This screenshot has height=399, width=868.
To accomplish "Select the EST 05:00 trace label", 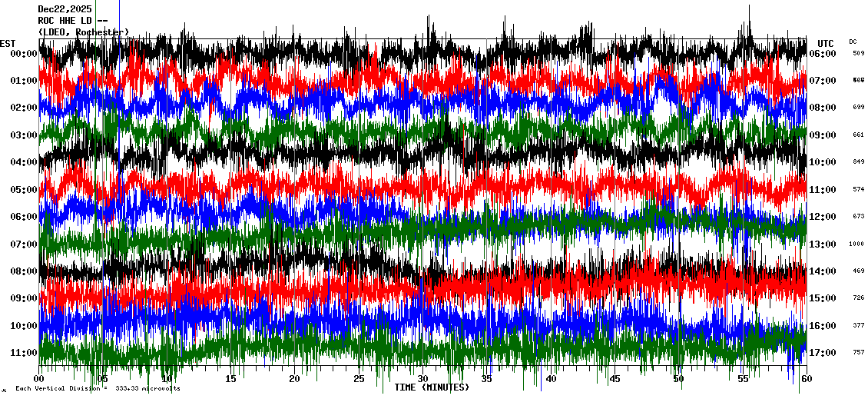I will click(x=23, y=190).
